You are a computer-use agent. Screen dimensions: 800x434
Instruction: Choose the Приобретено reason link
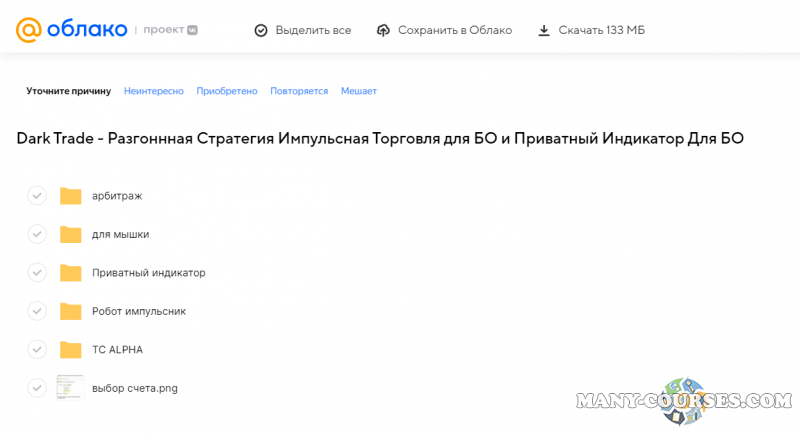(227, 91)
